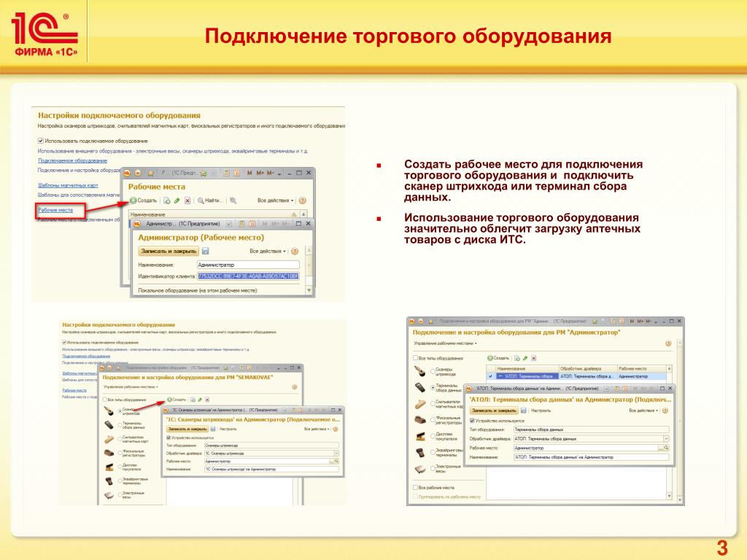Click Рабочее место search icon in АТОЛ Терминалы window
The height and width of the screenshot is (560, 747).
tap(666, 448)
